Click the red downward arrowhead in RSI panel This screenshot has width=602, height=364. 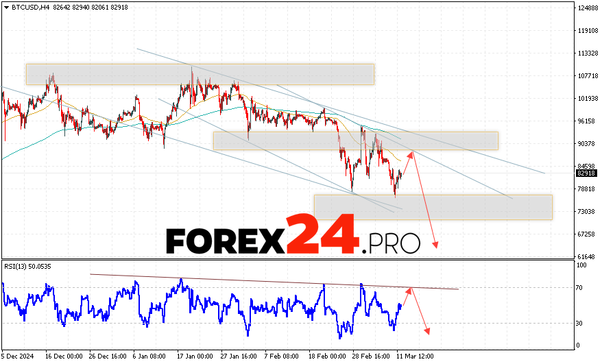pyautogui.click(x=428, y=332)
